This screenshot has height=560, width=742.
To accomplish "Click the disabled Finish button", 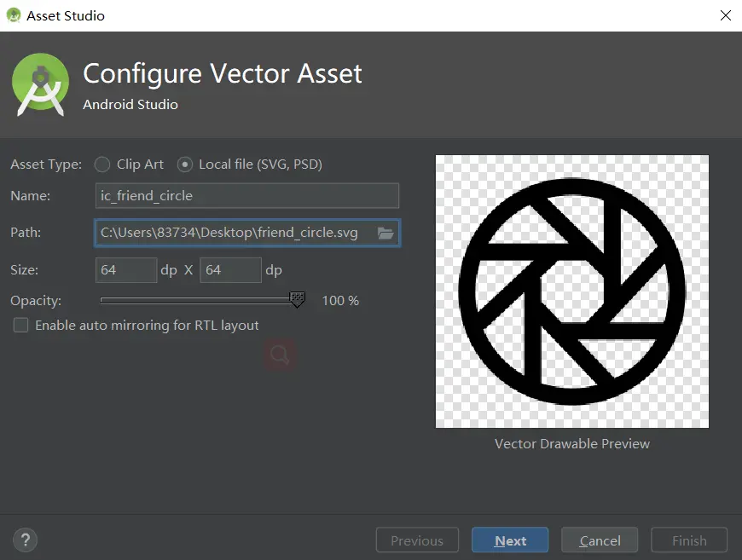I will (x=689, y=540).
